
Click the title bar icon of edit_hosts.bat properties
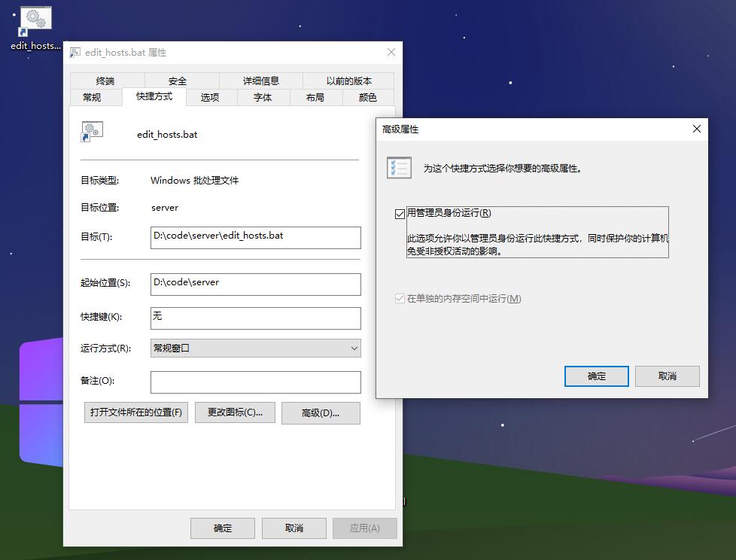[75, 53]
